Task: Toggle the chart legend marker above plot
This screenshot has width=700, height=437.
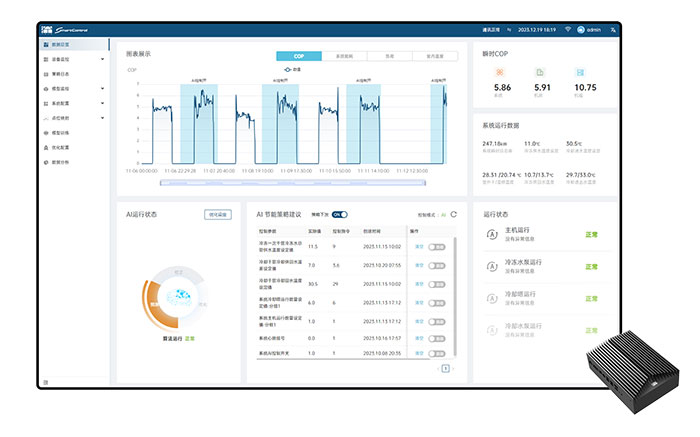Action: 292,70
